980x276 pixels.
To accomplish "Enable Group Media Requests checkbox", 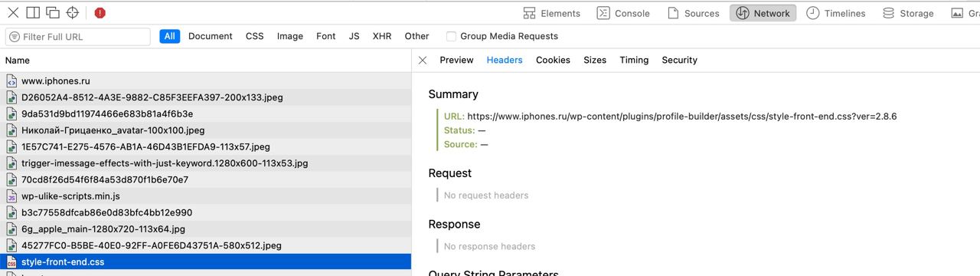I will (452, 36).
